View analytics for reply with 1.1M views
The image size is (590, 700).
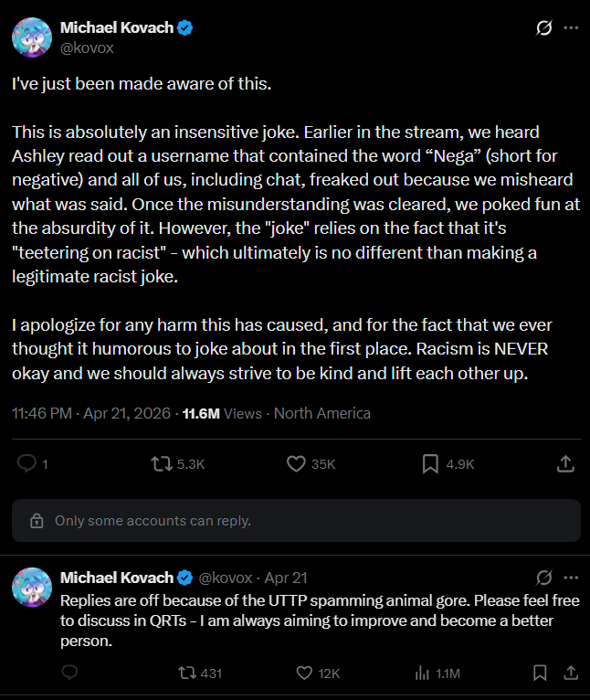[424, 673]
